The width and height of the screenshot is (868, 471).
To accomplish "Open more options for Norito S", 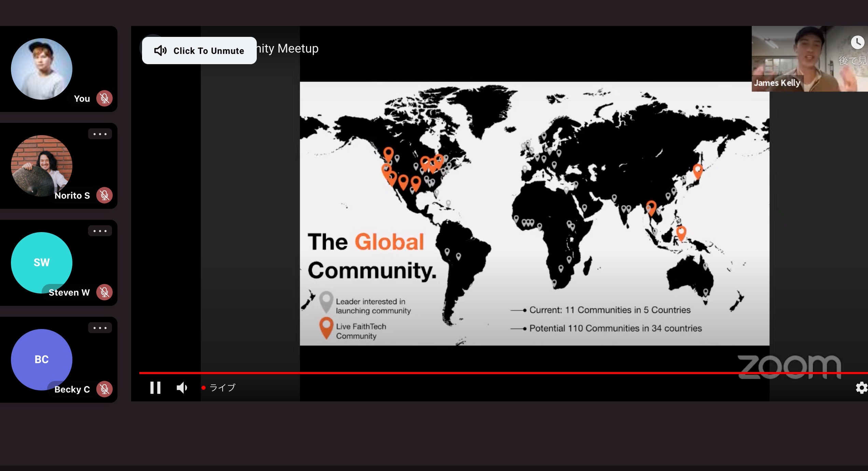I will tap(100, 134).
